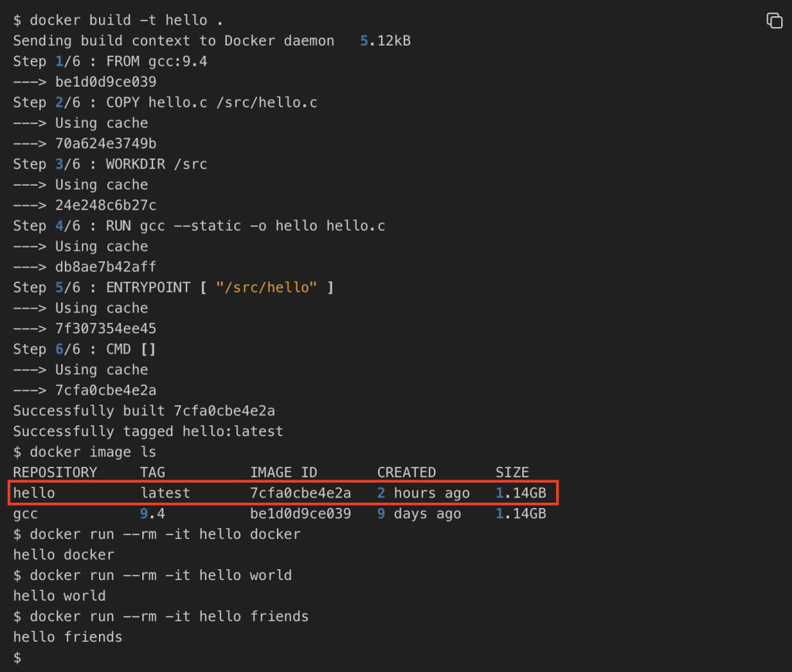Click the TAG column header

[152, 472]
